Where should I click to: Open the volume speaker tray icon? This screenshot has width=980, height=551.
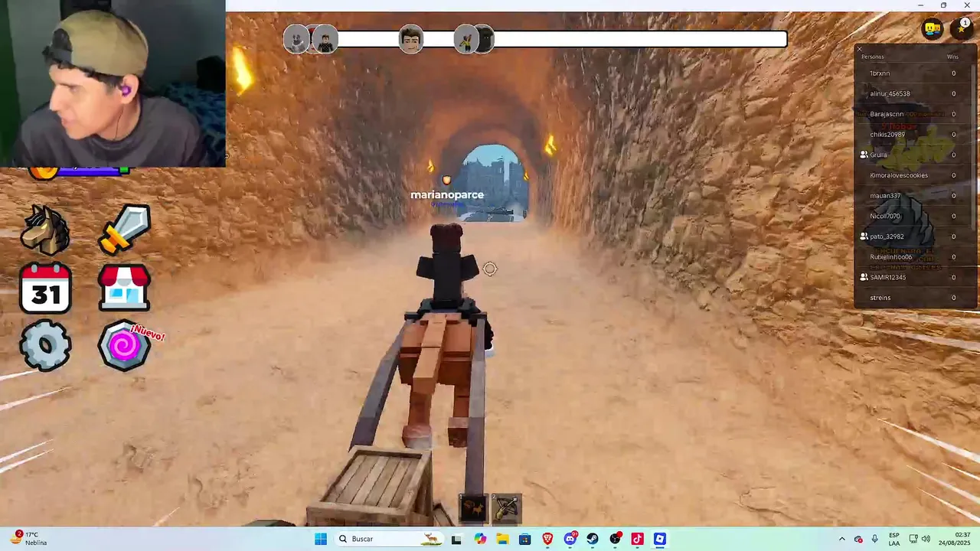point(926,539)
